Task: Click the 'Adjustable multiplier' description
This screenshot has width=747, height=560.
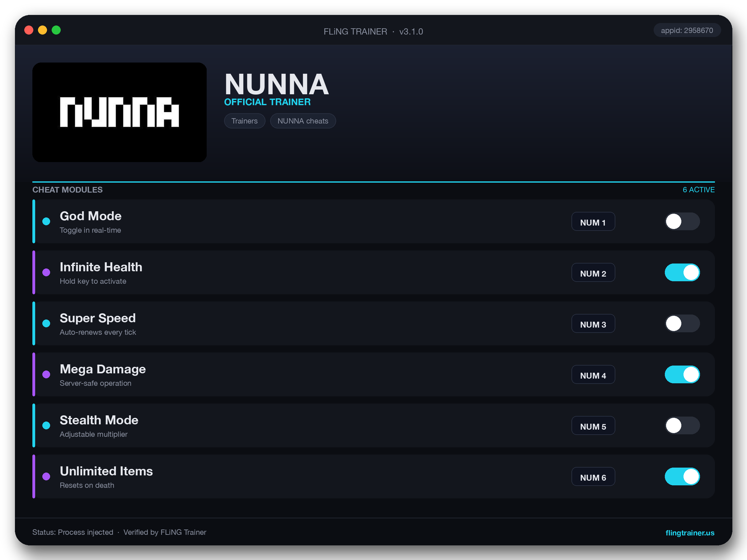Action: coord(94,434)
